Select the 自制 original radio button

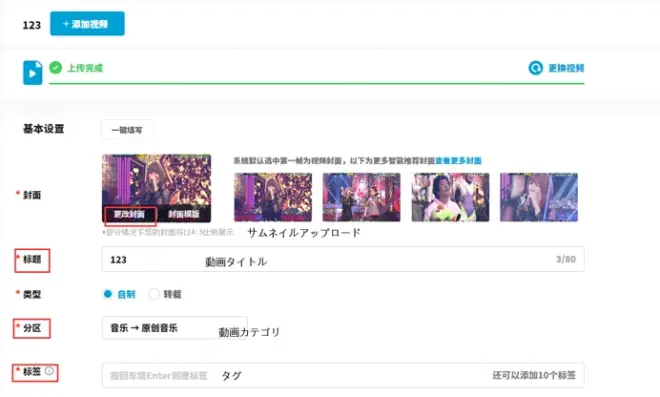tap(108, 294)
